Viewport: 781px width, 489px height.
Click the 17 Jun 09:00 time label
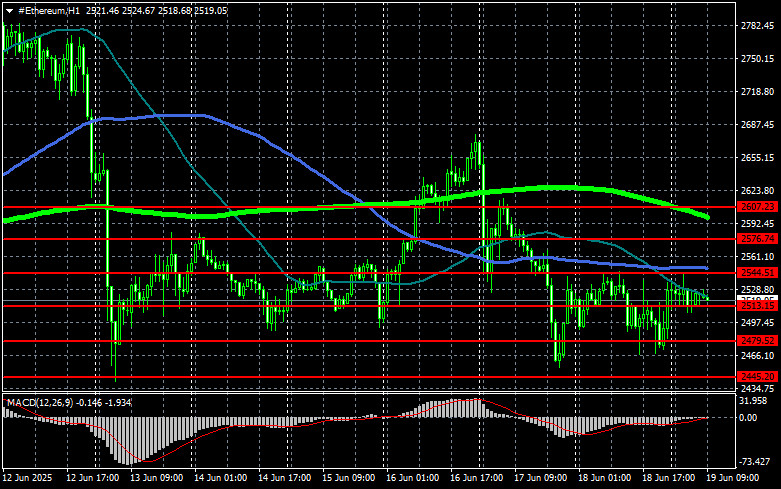540,478
